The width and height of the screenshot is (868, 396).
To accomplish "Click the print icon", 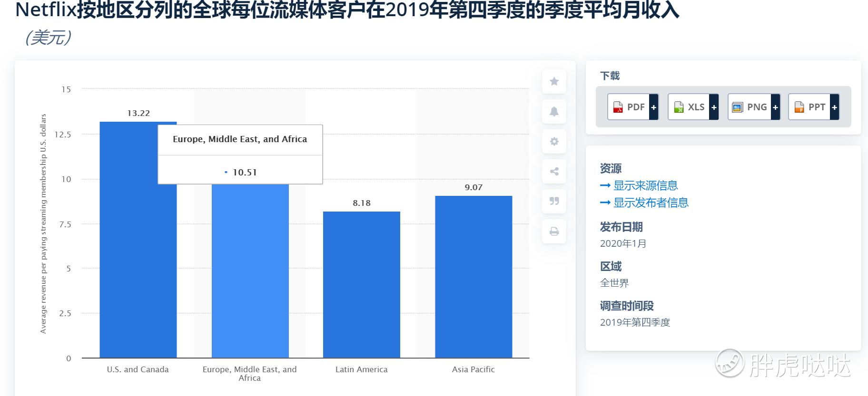I will click(554, 232).
